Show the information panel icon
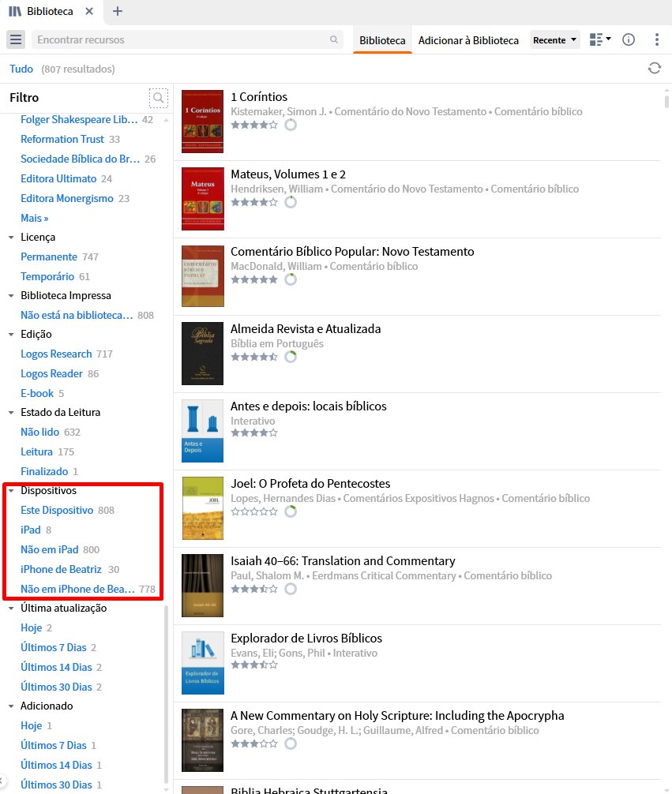 click(629, 39)
